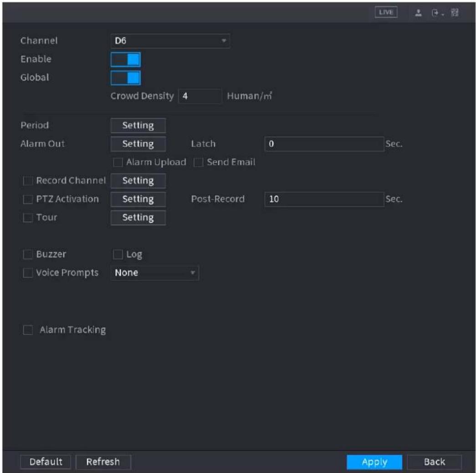The width and height of the screenshot is (476, 473).
Task: Click the Period Setting button
Action: coord(138,126)
